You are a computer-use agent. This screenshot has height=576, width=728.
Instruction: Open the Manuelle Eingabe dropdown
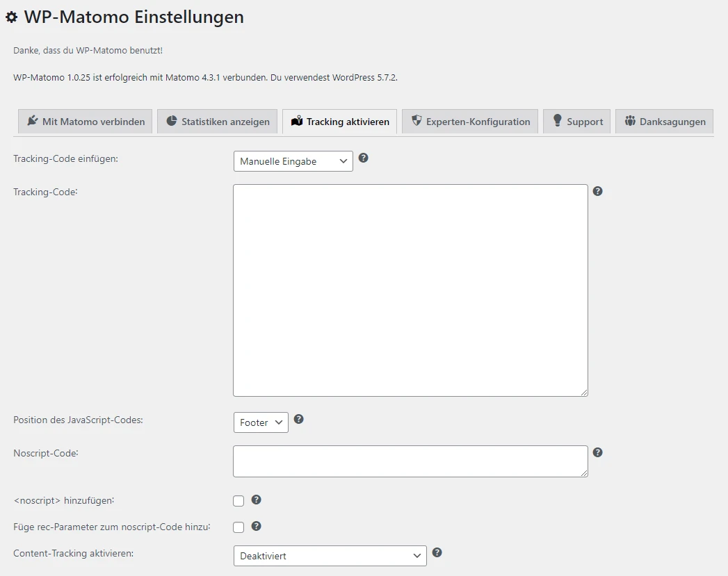(293, 161)
